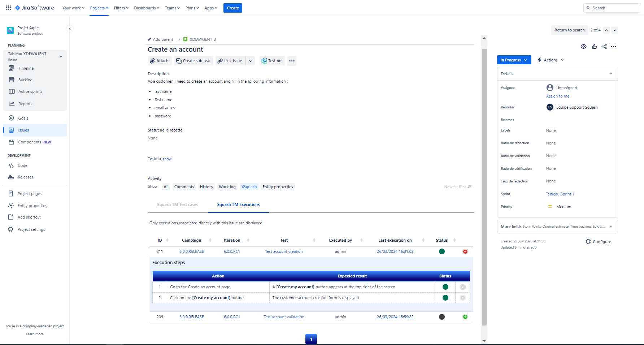Switch to Squash TM Test cases tab

click(x=177, y=204)
